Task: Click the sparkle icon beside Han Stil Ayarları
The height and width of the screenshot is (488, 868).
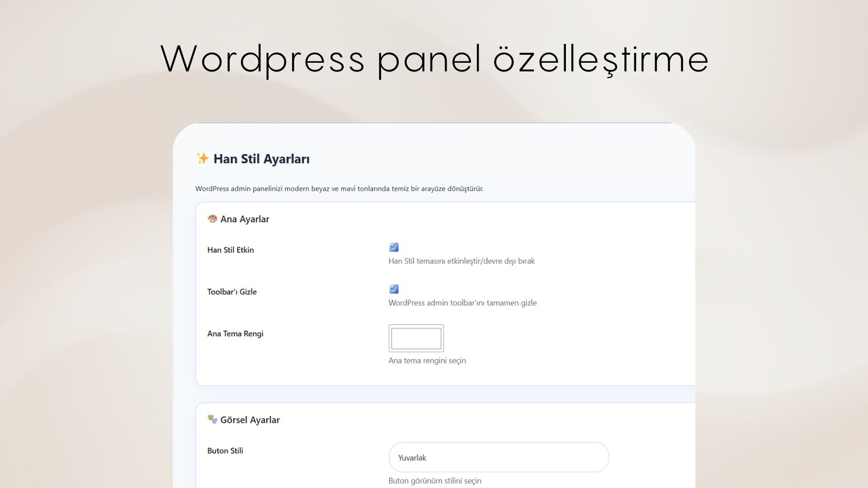Action: click(x=202, y=159)
